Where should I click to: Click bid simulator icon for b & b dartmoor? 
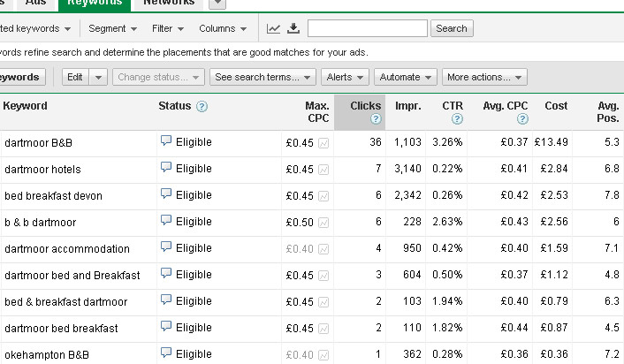coord(323,223)
